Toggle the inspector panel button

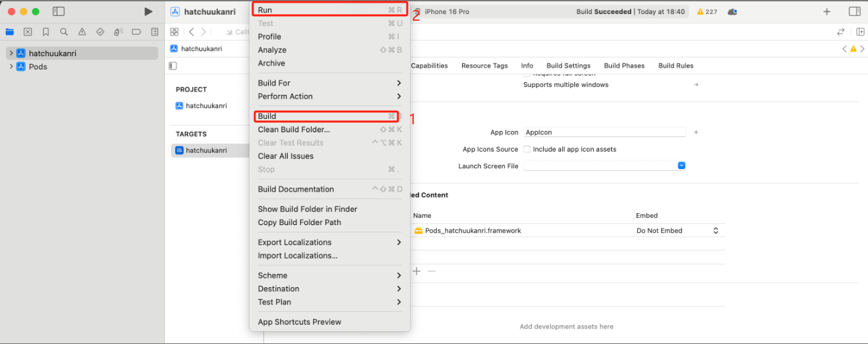coord(855,11)
